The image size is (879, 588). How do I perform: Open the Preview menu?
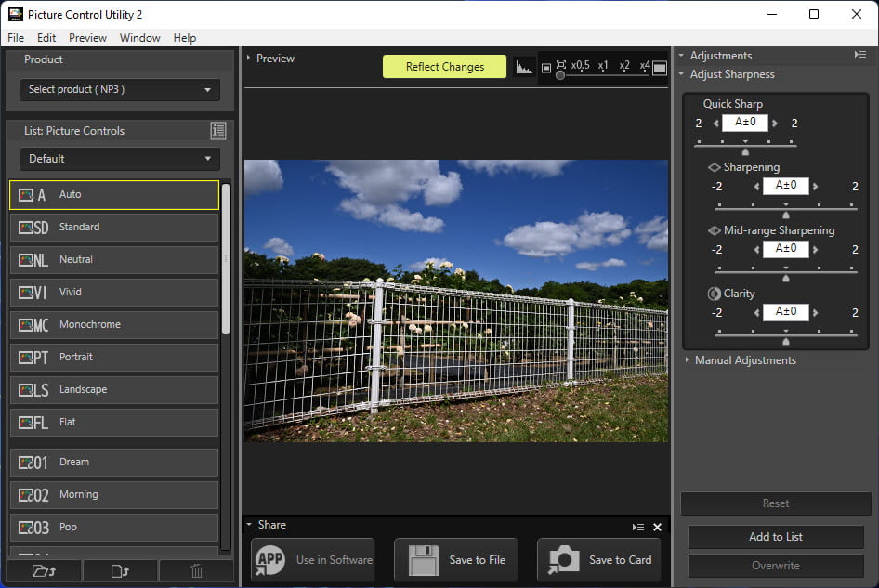click(x=87, y=37)
